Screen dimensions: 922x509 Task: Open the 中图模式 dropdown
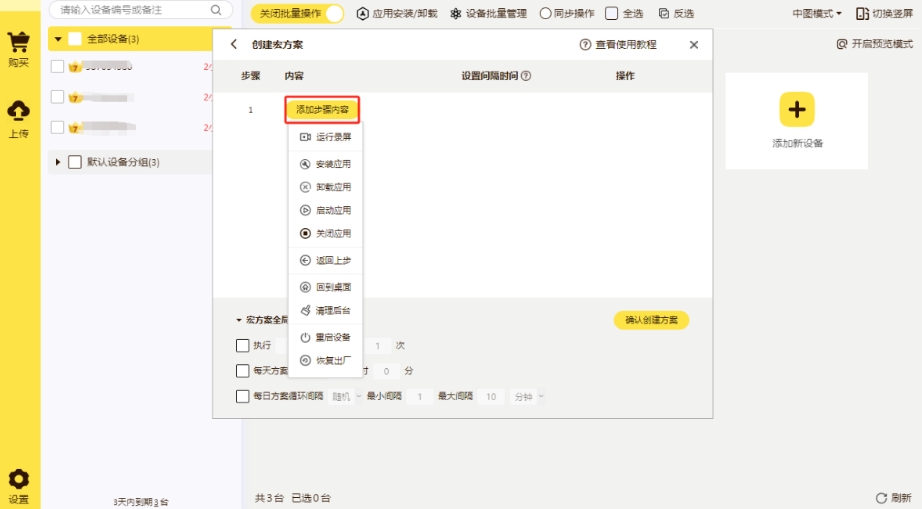pyautogui.click(x=817, y=14)
